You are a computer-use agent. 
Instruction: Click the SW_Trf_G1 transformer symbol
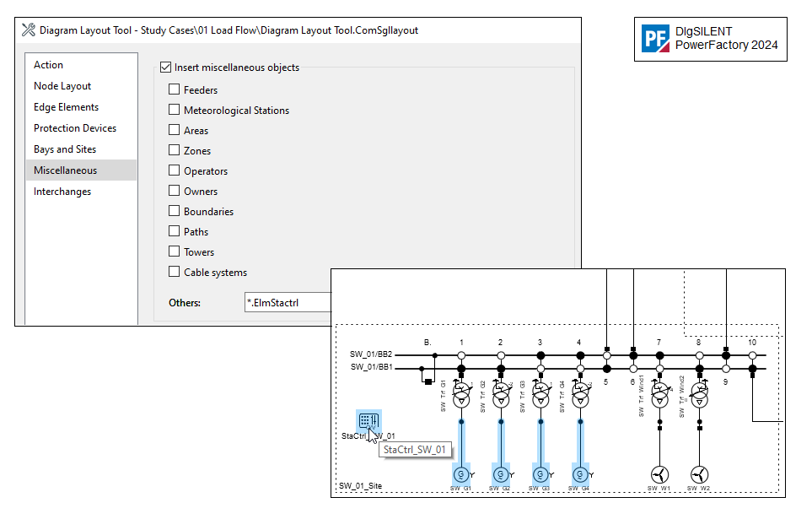(x=460, y=395)
